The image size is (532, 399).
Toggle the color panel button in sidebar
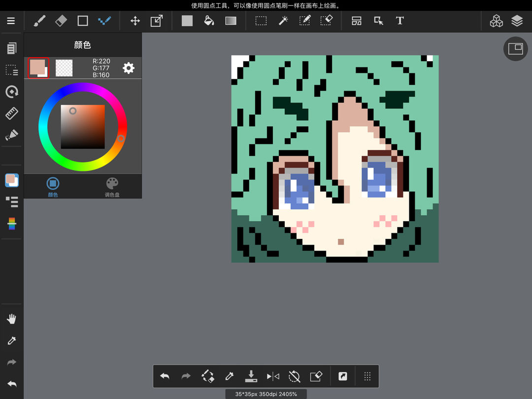coord(11,180)
